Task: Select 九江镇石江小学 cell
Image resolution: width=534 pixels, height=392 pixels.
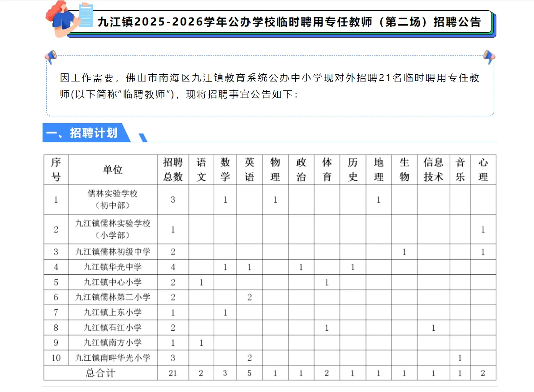Action: [x=113, y=328]
